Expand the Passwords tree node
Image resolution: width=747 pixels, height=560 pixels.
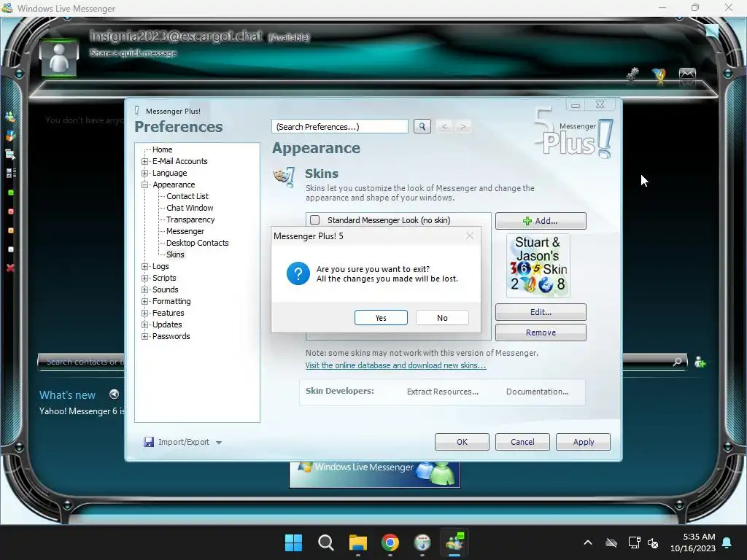tap(145, 336)
